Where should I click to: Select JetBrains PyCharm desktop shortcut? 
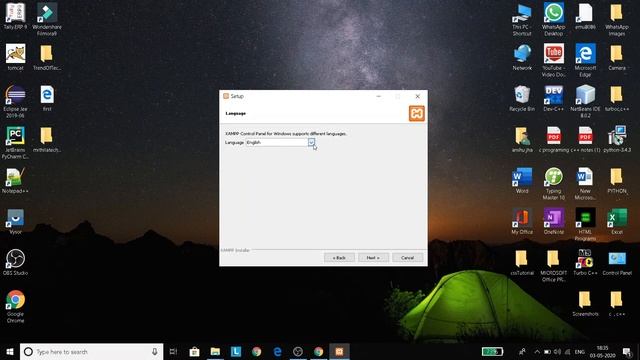pos(16,142)
